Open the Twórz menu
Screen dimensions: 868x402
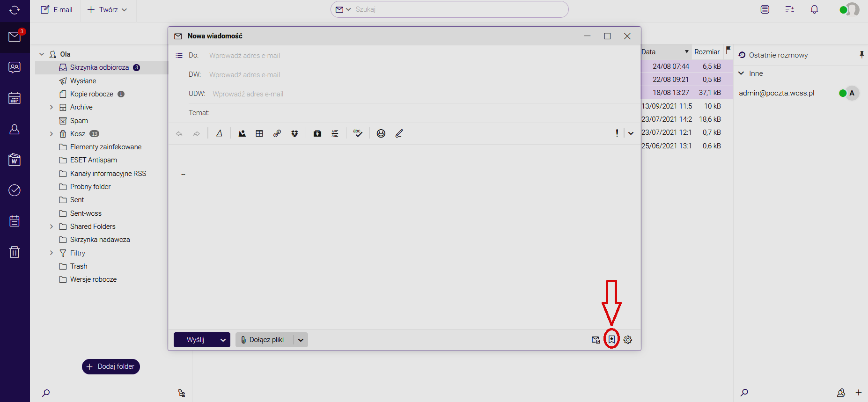tap(107, 10)
